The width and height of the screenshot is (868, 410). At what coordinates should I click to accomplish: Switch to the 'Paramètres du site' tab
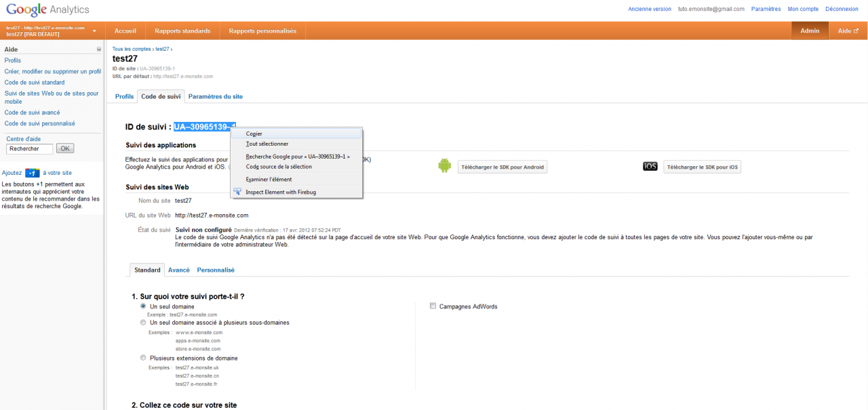click(216, 97)
